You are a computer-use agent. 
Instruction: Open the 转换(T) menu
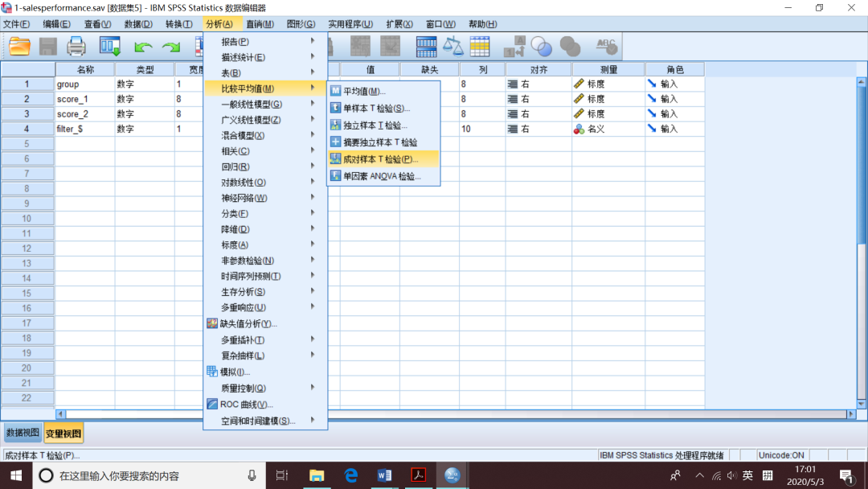[x=178, y=24]
